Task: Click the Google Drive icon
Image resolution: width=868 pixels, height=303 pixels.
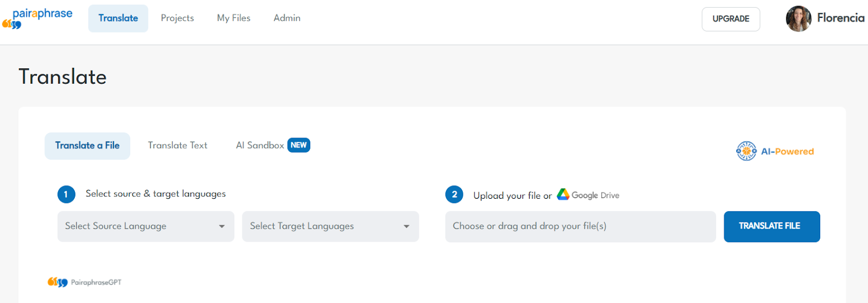Action: point(563,194)
